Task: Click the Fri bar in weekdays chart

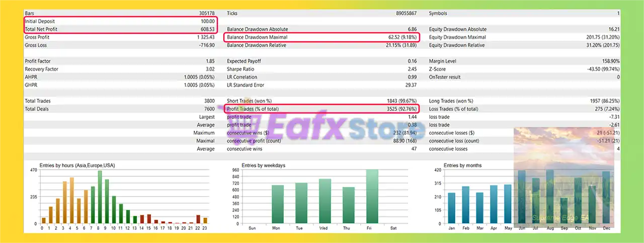Action: click(372, 197)
